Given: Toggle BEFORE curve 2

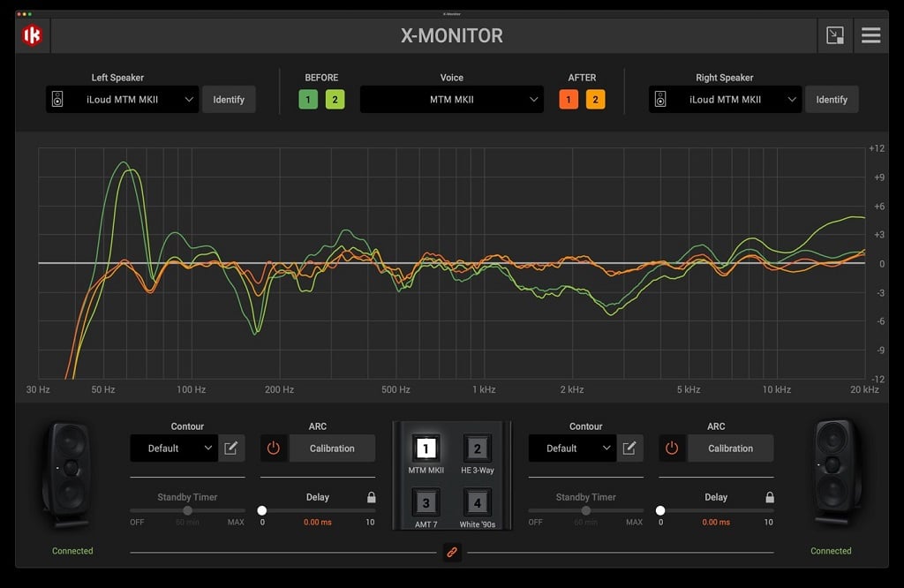Looking at the screenshot, I should point(335,99).
